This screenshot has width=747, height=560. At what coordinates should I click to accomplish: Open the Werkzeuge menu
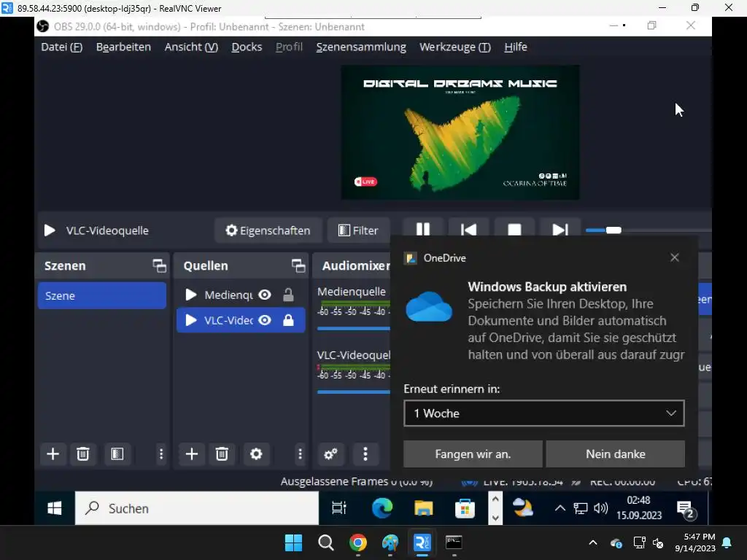(455, 47)
